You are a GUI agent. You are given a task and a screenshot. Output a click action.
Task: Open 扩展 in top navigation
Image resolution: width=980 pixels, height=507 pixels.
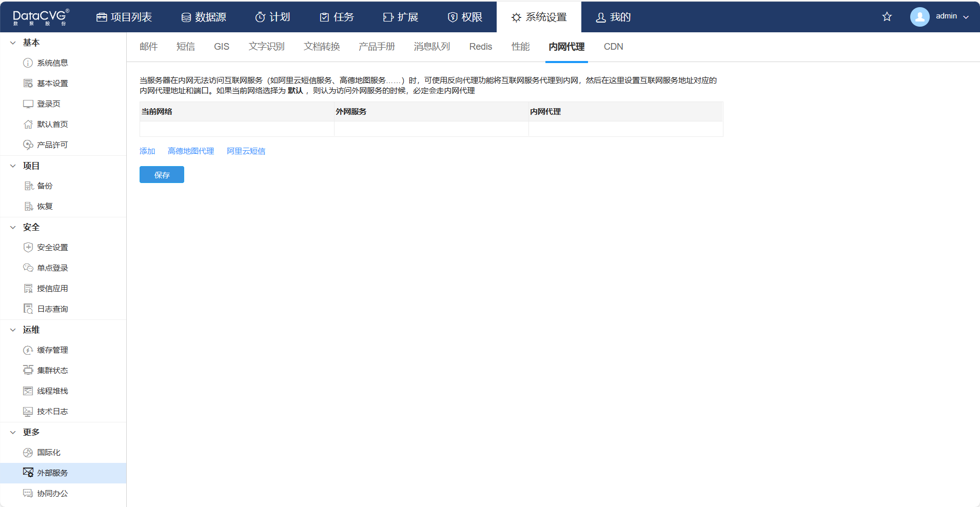401,17
